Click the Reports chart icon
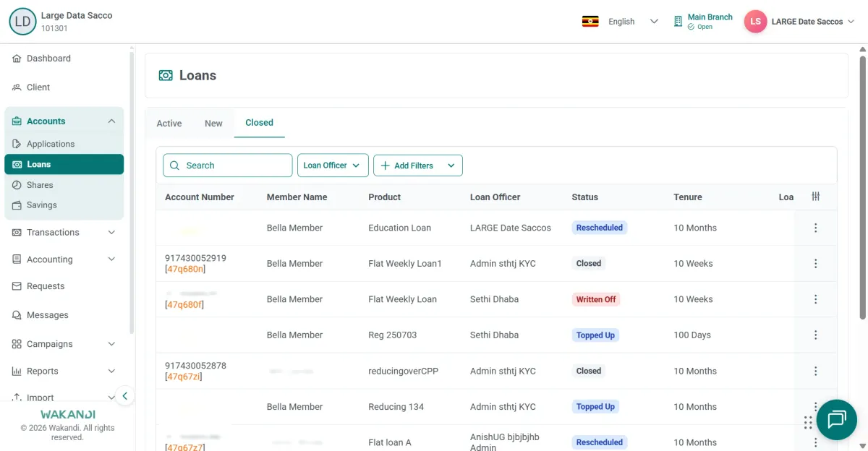The height and width of the screenshot is (451, 868). (x=17, y=371)
